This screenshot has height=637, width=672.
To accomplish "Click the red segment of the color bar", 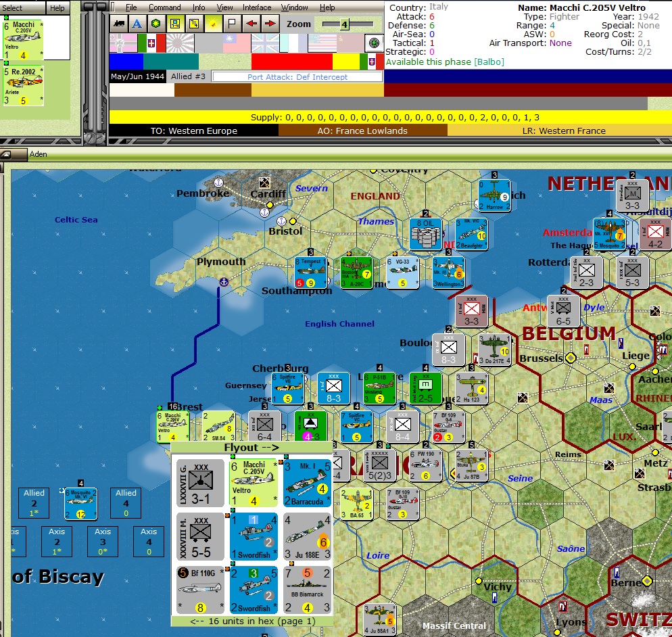I will (292, 62).
